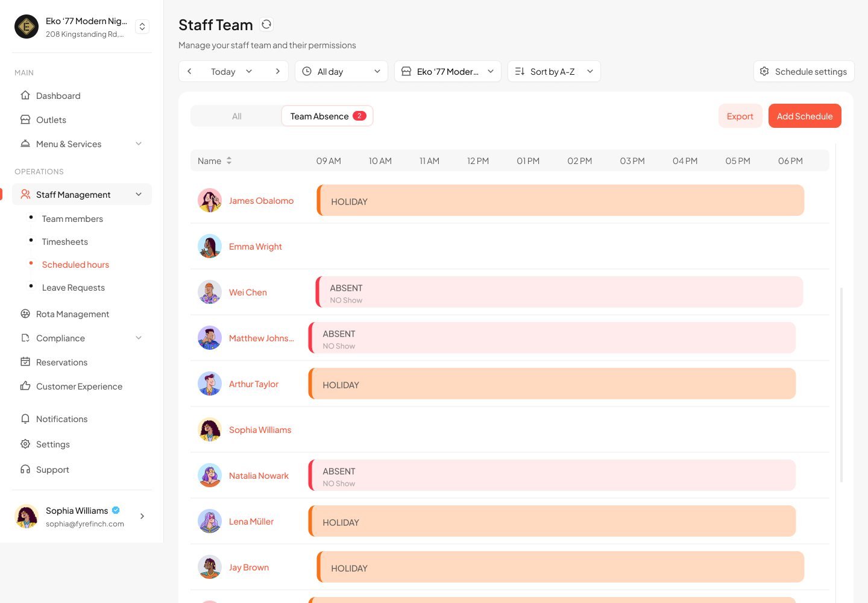This screenshot has width=868, height=603.
Task: Click the Eko '77 restaurant logo
Action: pos(27,27)
